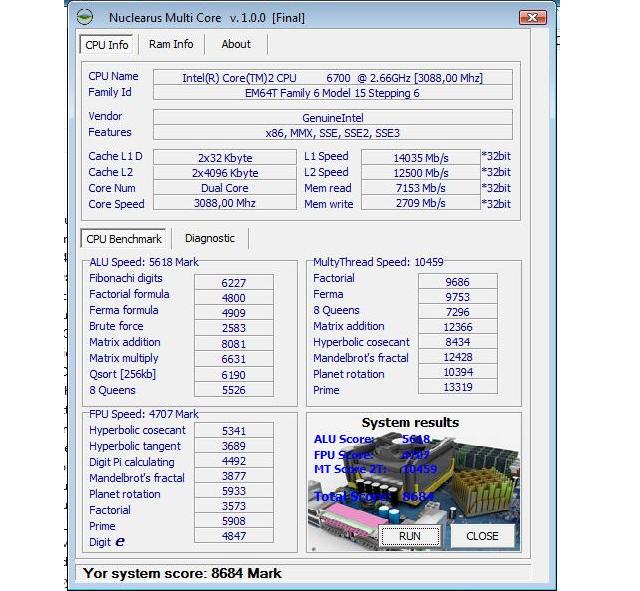The height and width of the screenshot is (591, 640).
Task: Switch to the CPU Info tab
Action: pos(107,45)
